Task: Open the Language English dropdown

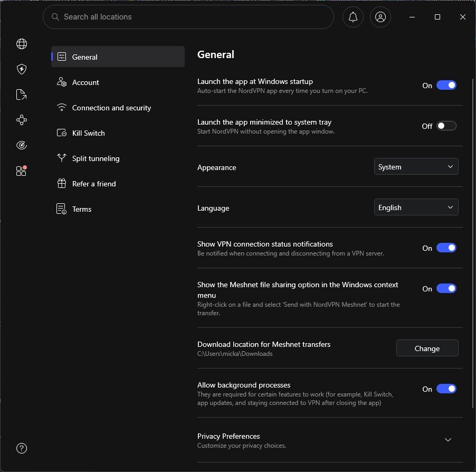Action: click(416, 207)
